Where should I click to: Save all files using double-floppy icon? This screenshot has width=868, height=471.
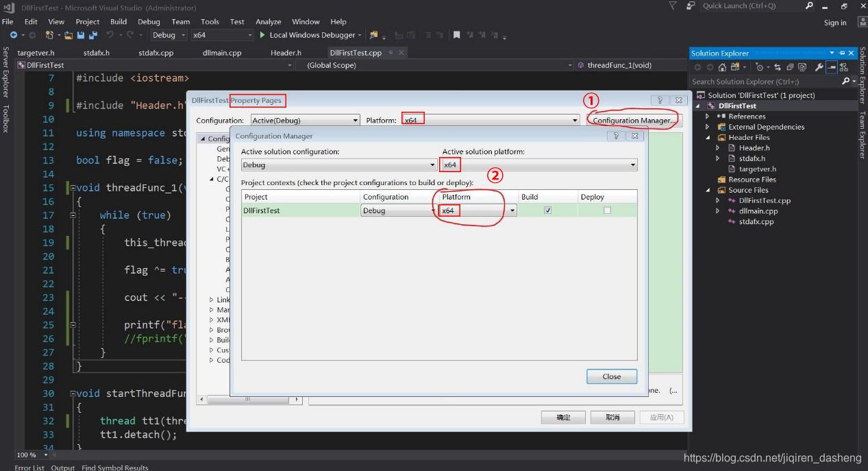[x=92, y=35]
